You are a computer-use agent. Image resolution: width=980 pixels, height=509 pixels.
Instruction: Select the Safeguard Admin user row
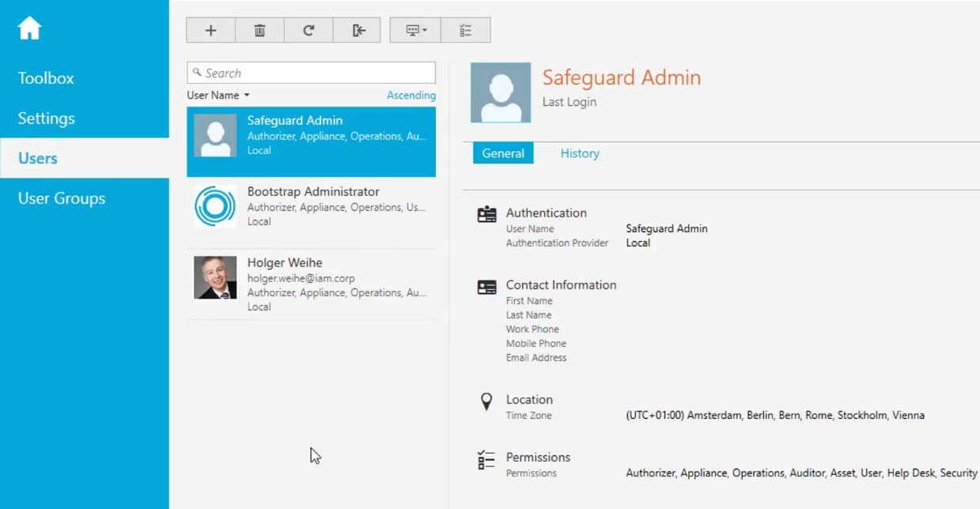click(x=311, y=141)
